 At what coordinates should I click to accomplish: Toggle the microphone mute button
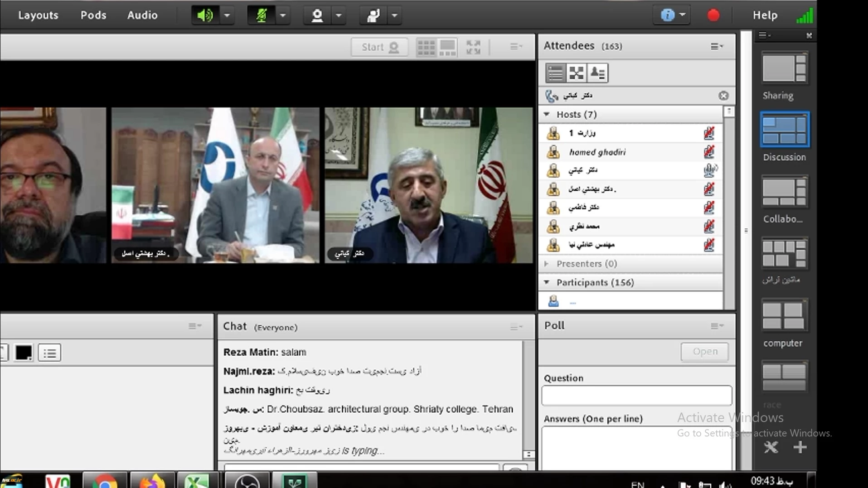[262, 15]
